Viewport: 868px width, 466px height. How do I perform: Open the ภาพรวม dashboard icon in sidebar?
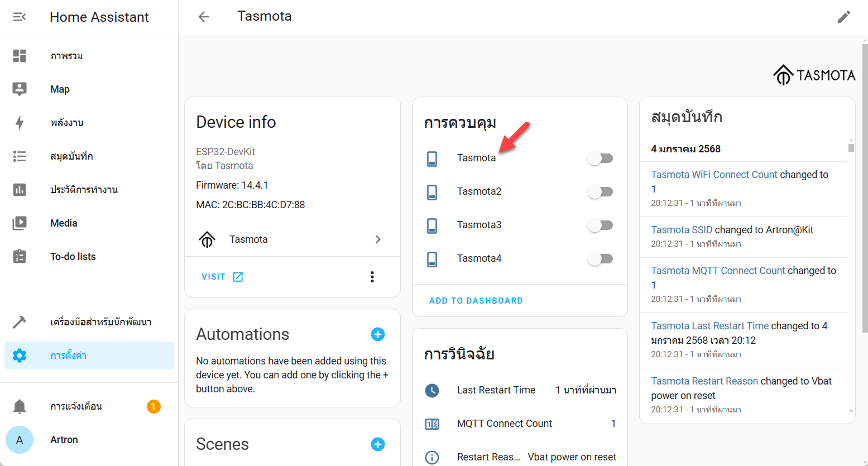(x=20, y=56)
